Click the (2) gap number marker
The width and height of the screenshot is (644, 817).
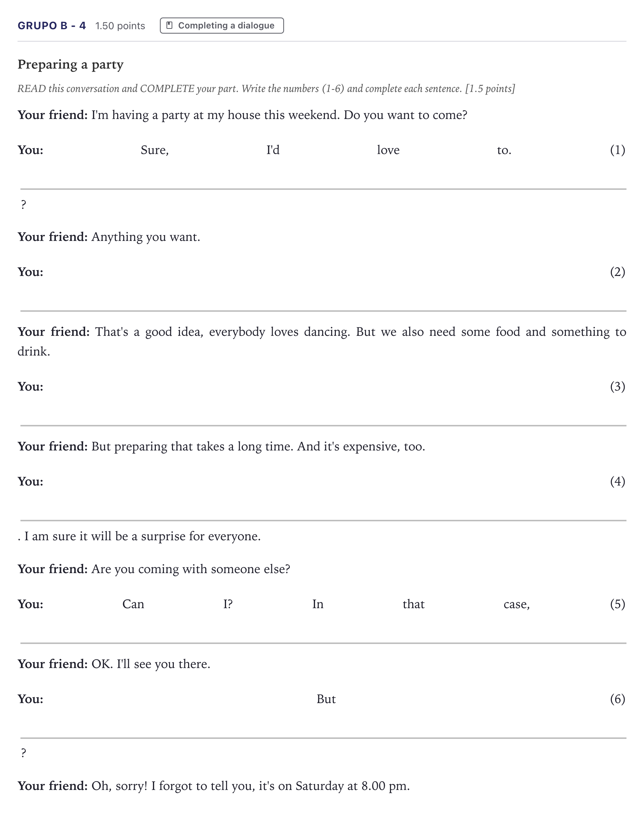(618, 272)
